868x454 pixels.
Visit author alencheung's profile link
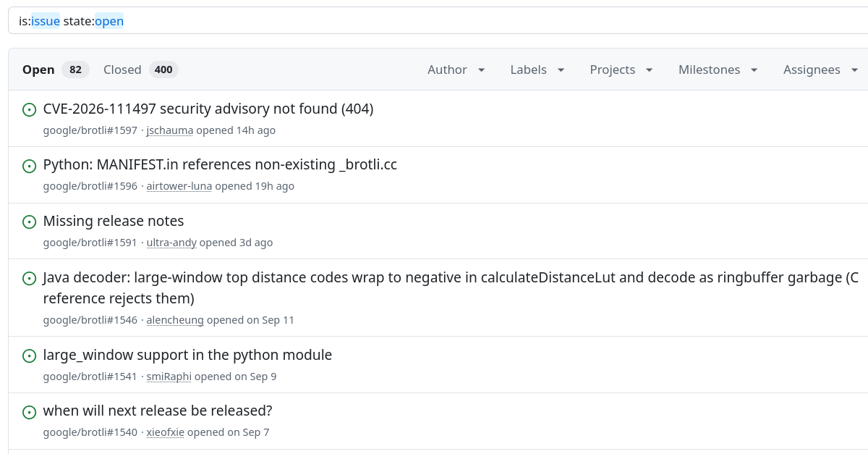pyautogui.click(x=175, y=320)
